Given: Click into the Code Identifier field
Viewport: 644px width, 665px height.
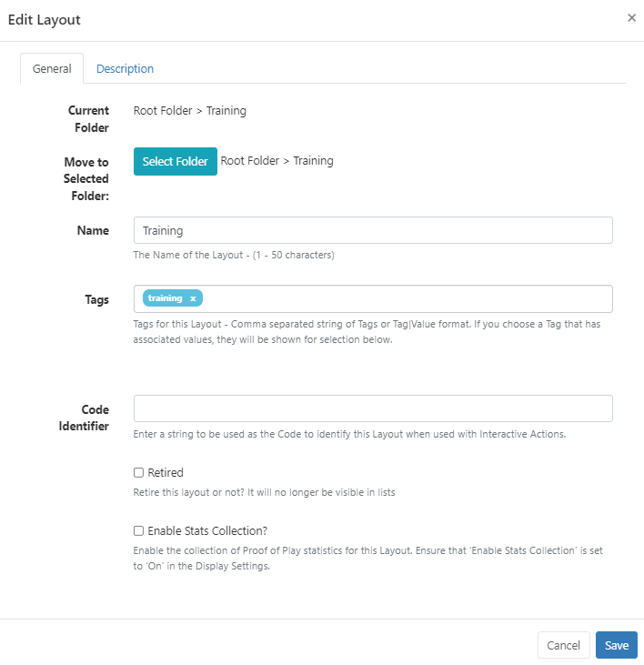Looking at the screenshot, I should click(373, 408).
